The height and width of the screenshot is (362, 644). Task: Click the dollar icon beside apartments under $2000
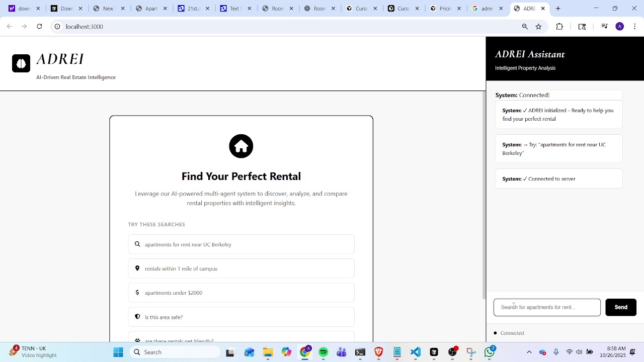point(137,293)
